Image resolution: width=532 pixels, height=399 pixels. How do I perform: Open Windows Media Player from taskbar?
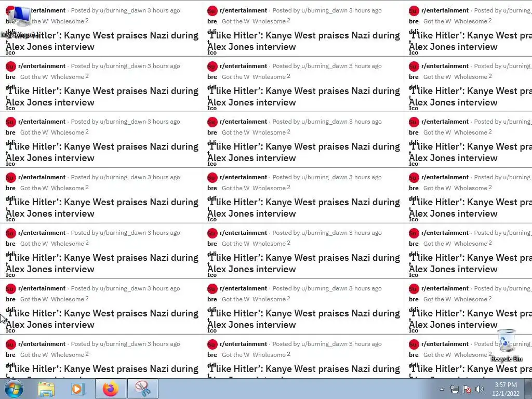pyautogui.click(x=78, y=389)
